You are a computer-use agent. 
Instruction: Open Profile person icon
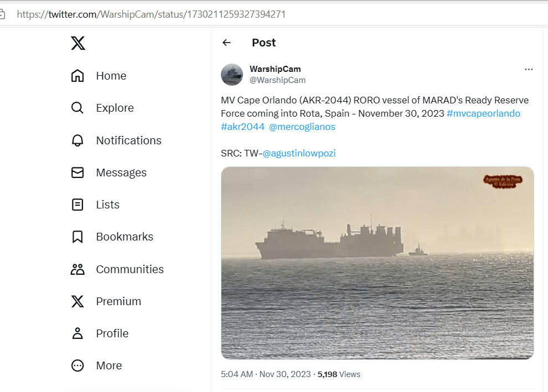tap(77, 333)
